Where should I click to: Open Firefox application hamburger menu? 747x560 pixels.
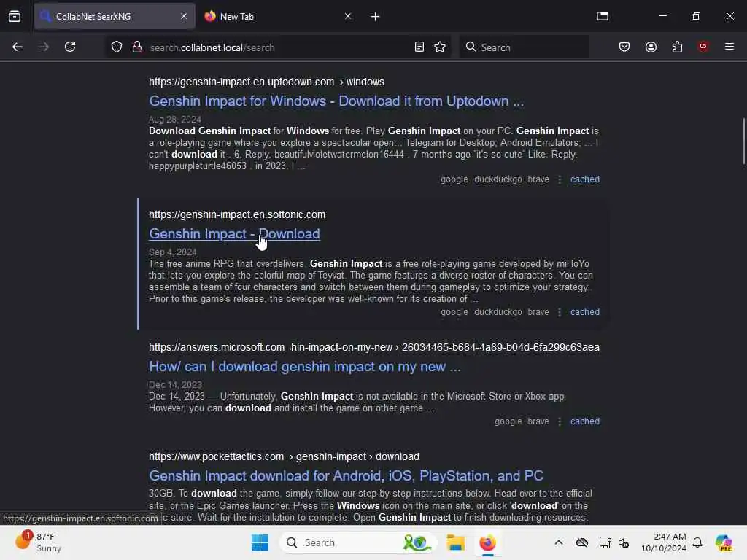coord(729,47)
